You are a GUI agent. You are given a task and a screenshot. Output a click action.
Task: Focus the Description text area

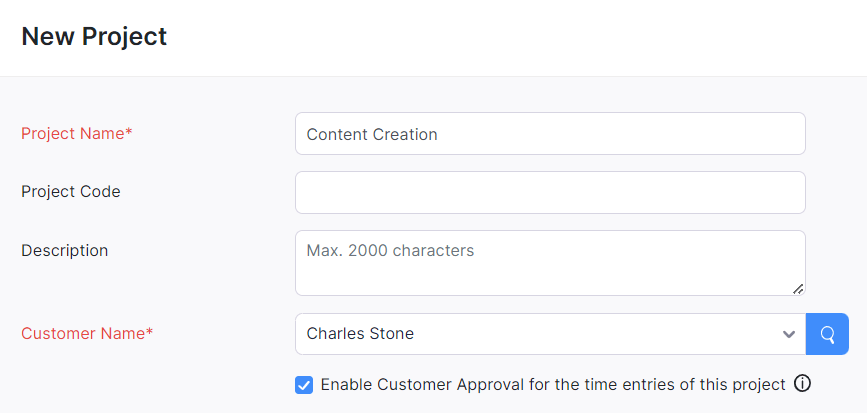tap(550, 272)
